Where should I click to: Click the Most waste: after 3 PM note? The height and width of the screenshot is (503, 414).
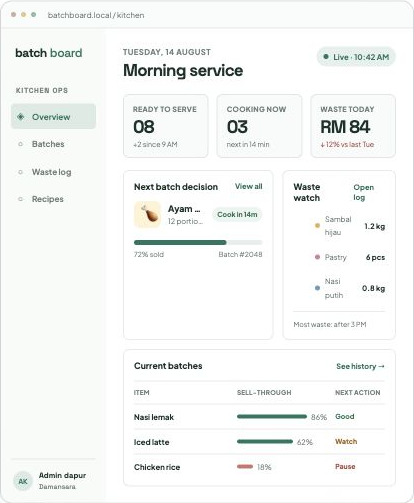330,324
